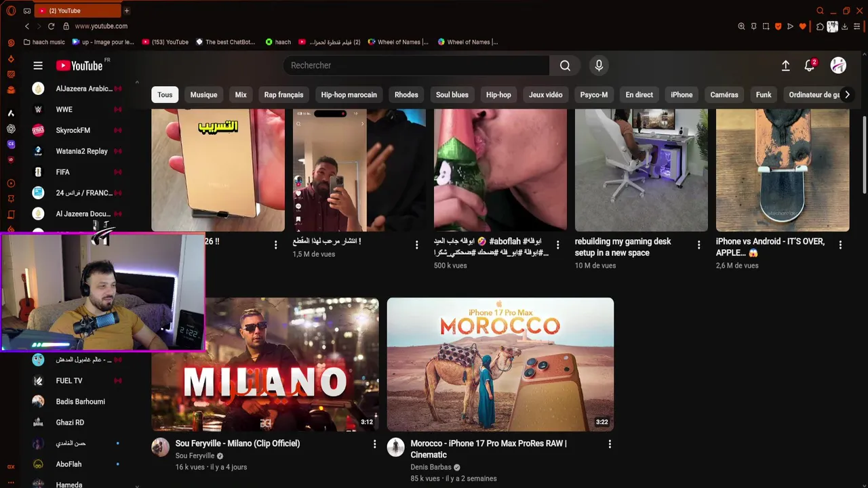Open options for rebuilding gaming desk short

(x=698, y=245)
